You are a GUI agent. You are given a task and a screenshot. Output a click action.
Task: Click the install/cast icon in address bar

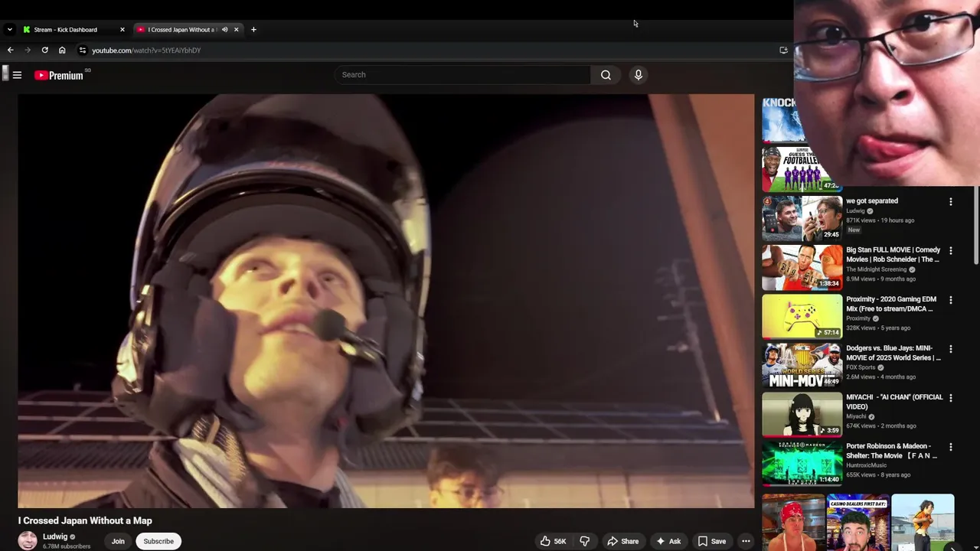click(783, 51)
